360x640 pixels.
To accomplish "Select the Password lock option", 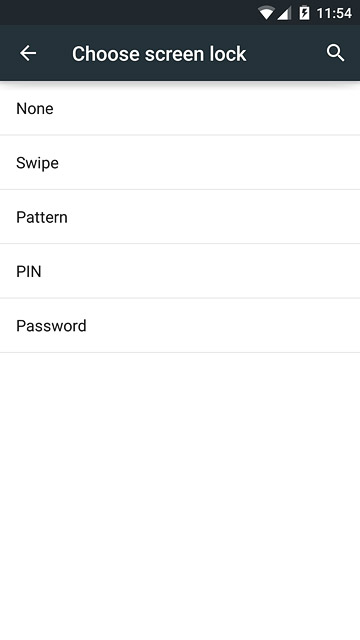I will pyautogui.click(x=180, y=325).
